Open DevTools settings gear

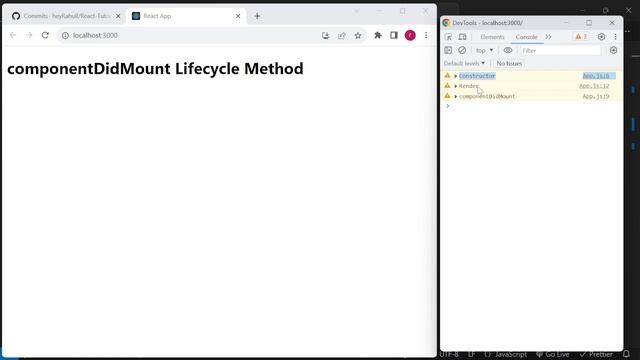point(601,37)
